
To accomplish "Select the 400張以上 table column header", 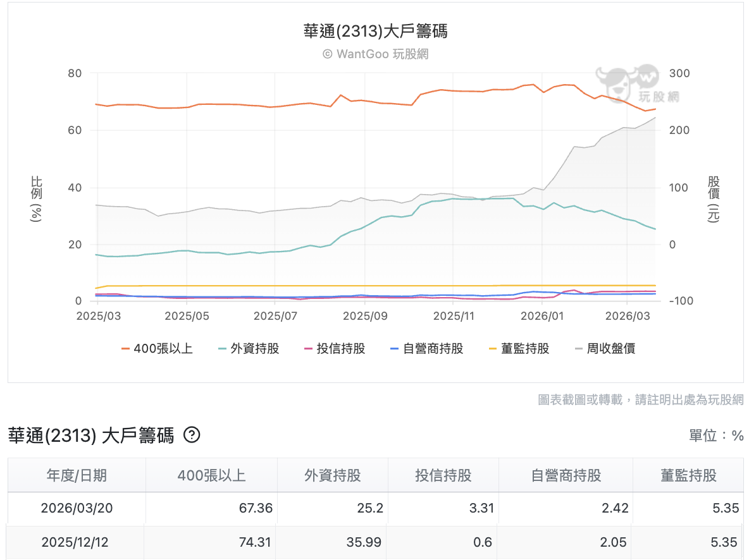I will click(212, 475).
